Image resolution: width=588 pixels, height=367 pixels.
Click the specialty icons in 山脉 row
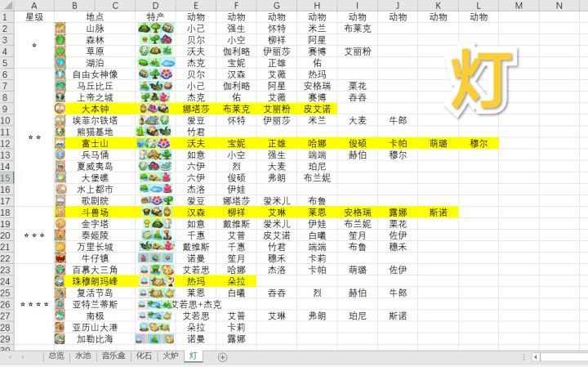(156, 29)
